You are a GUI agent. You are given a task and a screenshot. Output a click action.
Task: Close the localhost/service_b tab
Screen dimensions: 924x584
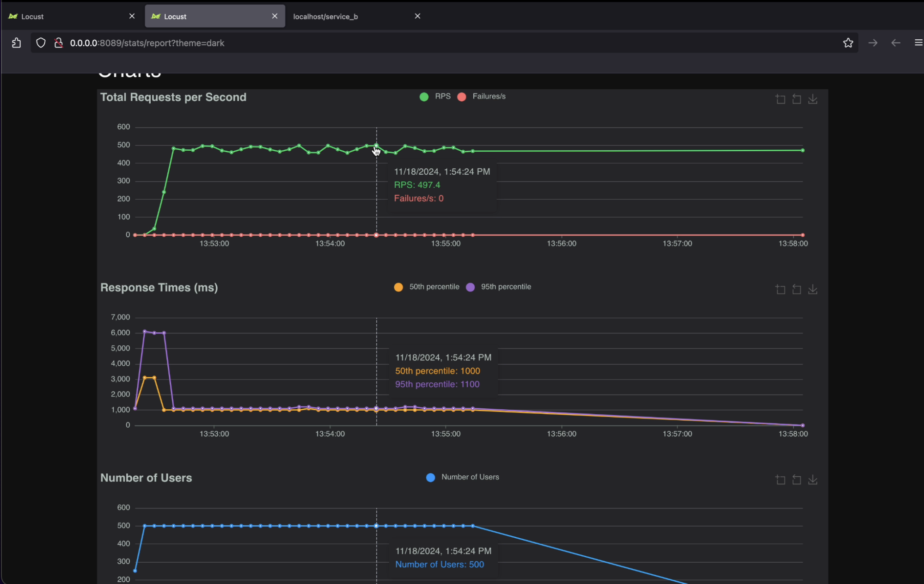(417, 16)
